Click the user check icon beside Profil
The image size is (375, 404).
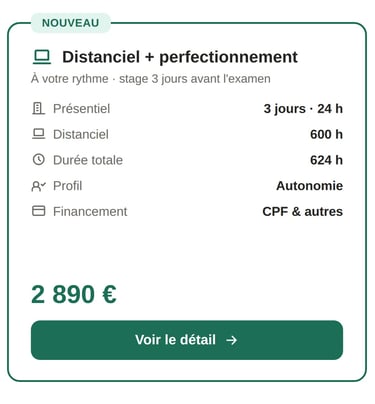click(x=38, y=186)
